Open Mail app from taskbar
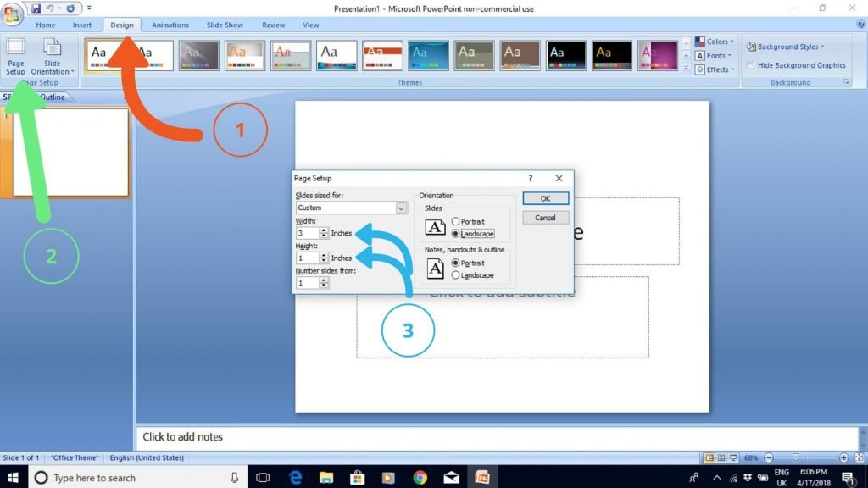Screen dimensions: 868x488 tap(451, 478)
